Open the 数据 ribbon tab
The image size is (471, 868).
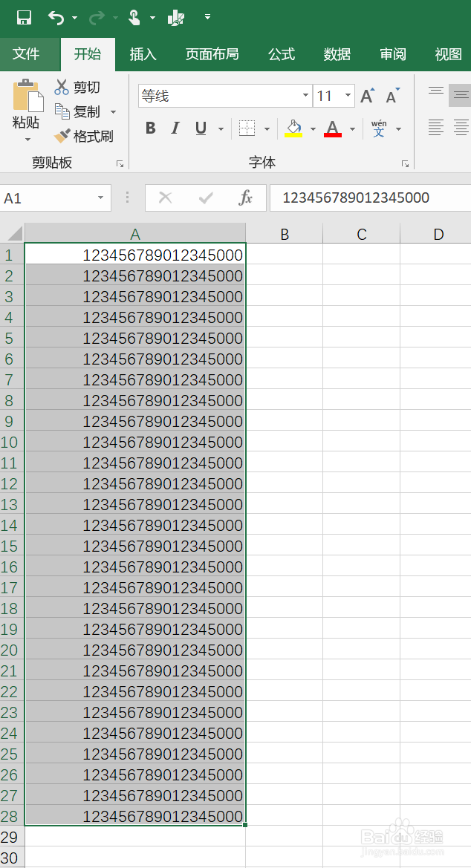tap(337, 53)
